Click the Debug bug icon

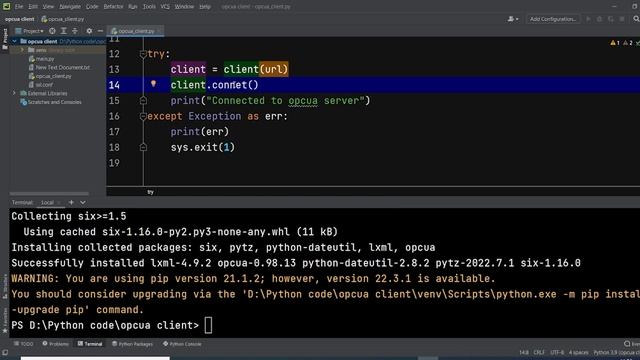[x=599, y=19]
